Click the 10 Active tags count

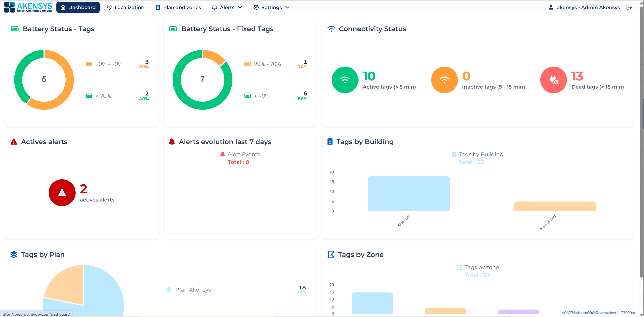(x=369, y=76)
